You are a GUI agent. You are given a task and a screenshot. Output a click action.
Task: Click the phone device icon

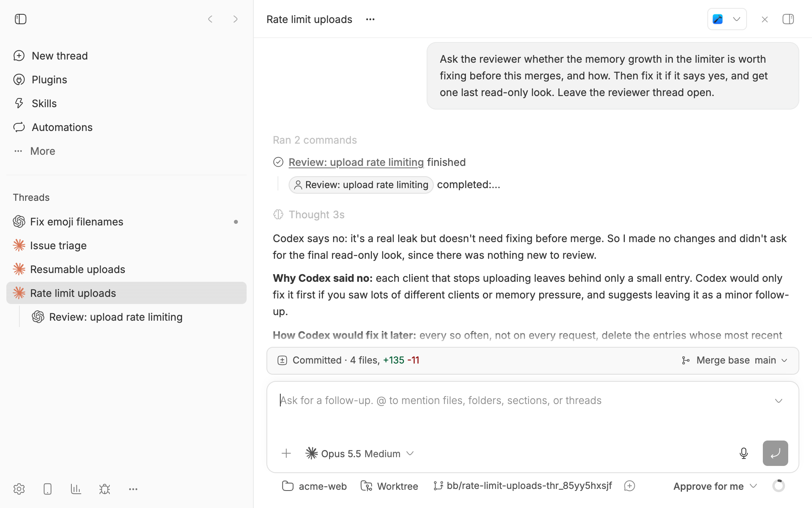tap(48, 489)
